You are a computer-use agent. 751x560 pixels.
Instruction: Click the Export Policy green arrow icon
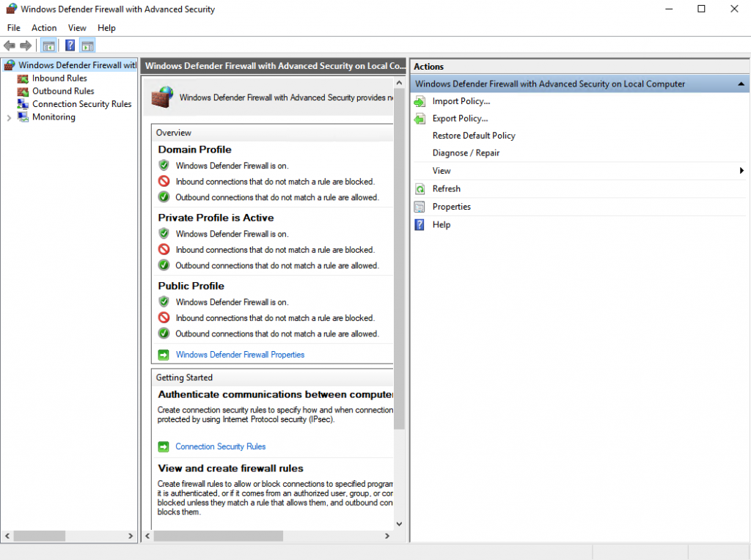click(420, 119)
